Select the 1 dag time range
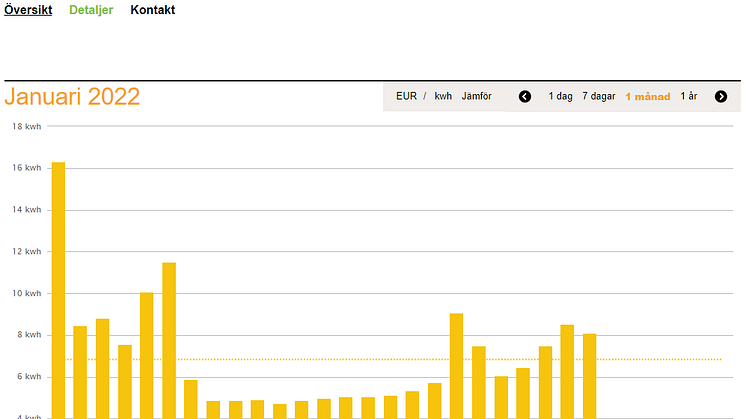Viewport: 746px width, 419px height. tap(560, 96)
